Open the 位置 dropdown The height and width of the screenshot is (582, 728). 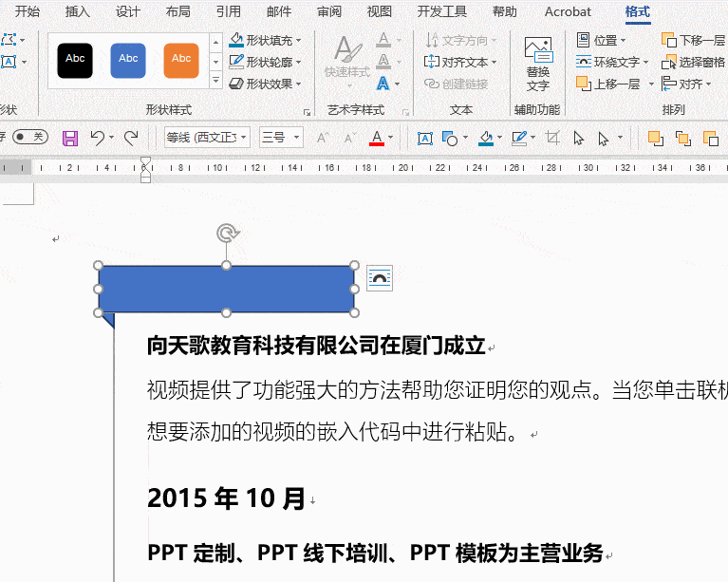coord(601,41)
